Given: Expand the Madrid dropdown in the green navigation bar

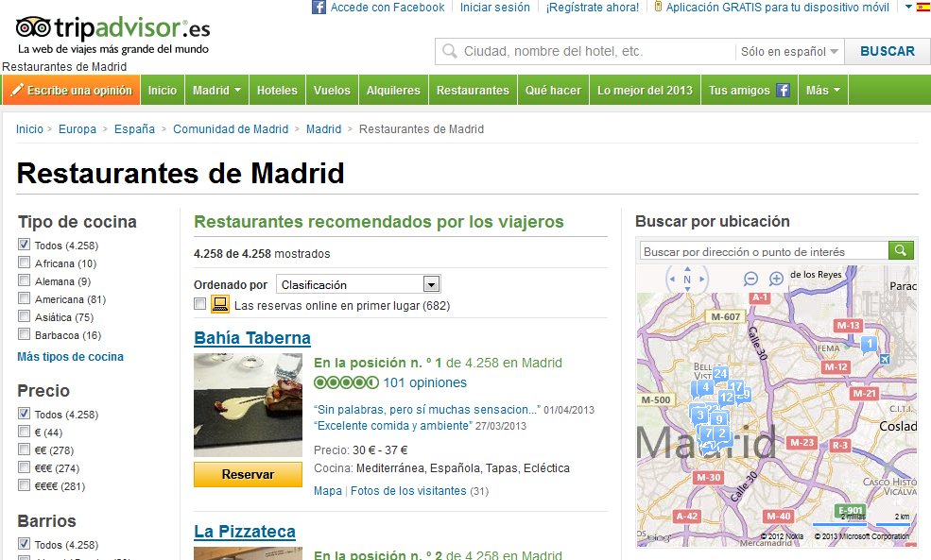Looking at the screenshot, I should pyautogui.click(x=216, y=90).
